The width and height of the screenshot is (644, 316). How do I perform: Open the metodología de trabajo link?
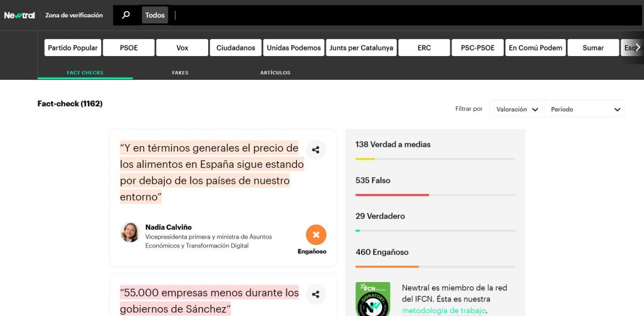(443, 310)
